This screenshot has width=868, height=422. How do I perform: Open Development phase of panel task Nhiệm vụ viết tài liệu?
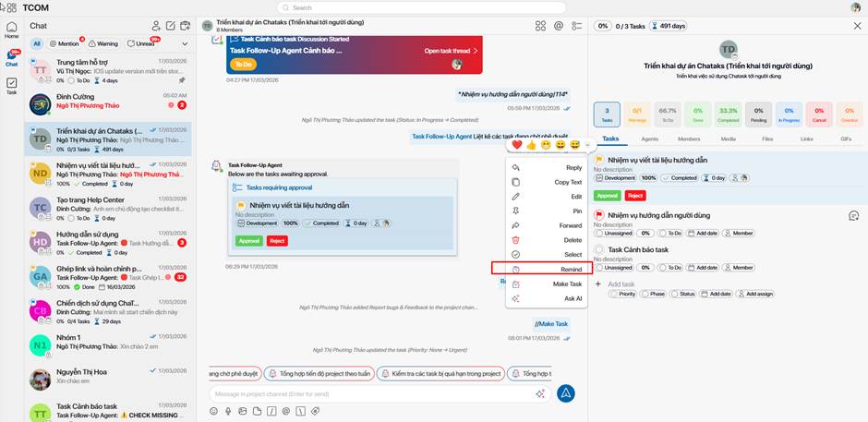point(615,178)
